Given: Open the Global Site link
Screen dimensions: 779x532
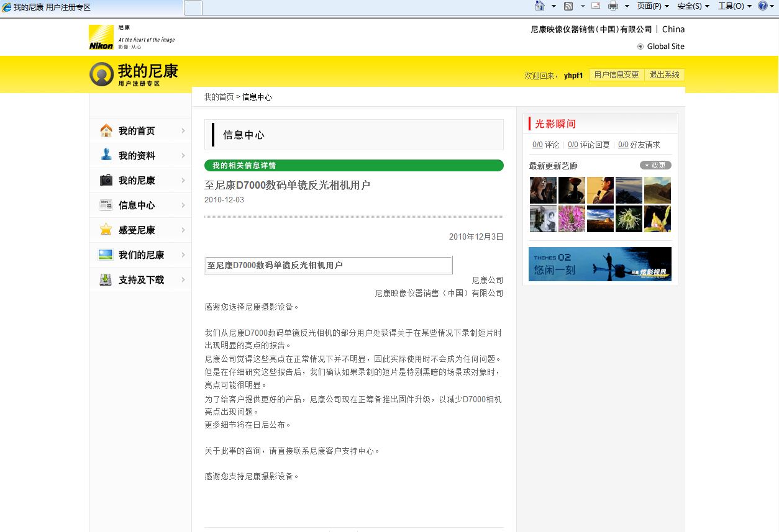Looking at the screenshot, I should pyautogui.click(x=665, y=47).
